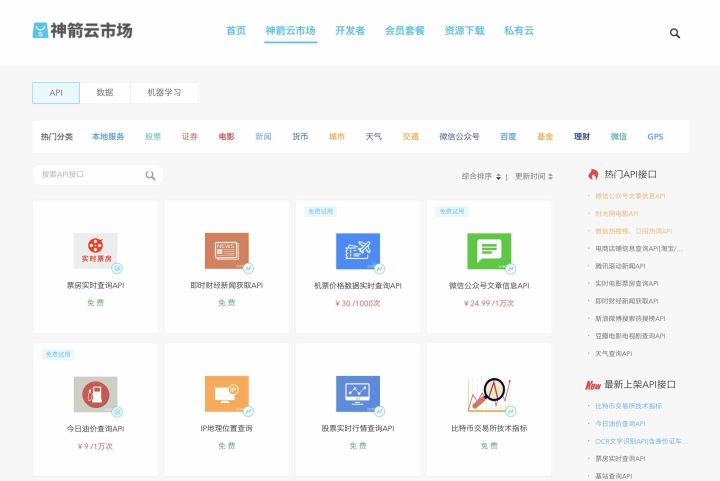The width and height of the screenshot is (720, 481).
Task: Switch to the 机器学习 tab
Action: [164, 93]
